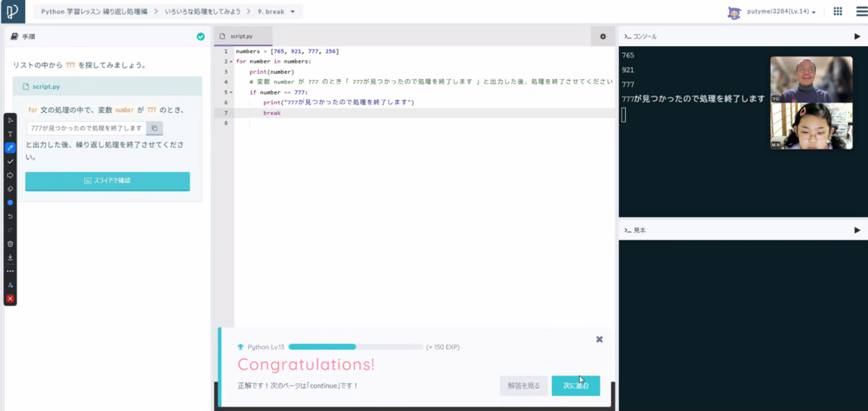Select the text tool in annotation bar
This screenshot has height=411, width=868.
click(10, 134)
